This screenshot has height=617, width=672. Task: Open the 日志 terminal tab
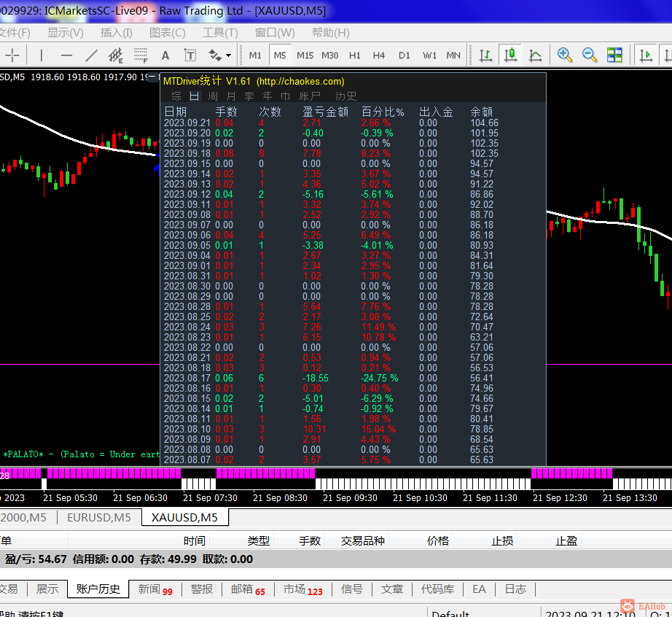pos(515,589)
